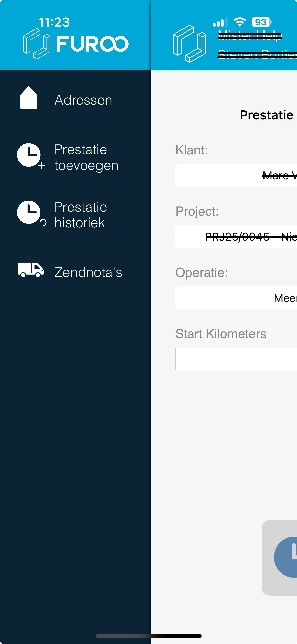Tap the home indicator bar at the bottom
This screenshot has width=297, height=644.
pos(149,636)
